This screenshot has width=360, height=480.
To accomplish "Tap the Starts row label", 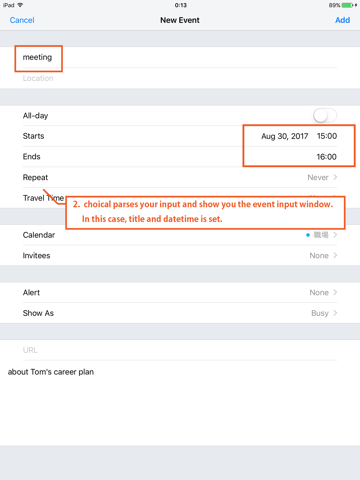I will tap(33, 136).
